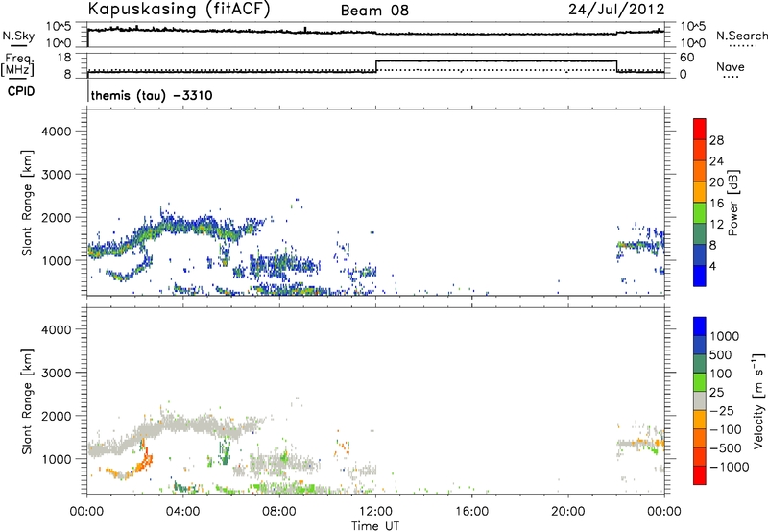This screenshot has height=532, width=768.
Task: Click the 'Velocity [m s-1]' colorbar label
Action: pos(758,400)
